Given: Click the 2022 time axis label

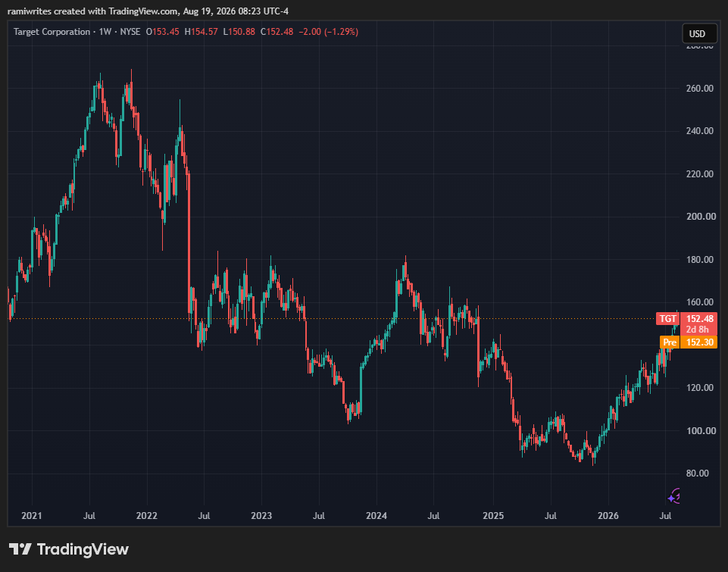Looking at the screenshot, I should (147, 516).
